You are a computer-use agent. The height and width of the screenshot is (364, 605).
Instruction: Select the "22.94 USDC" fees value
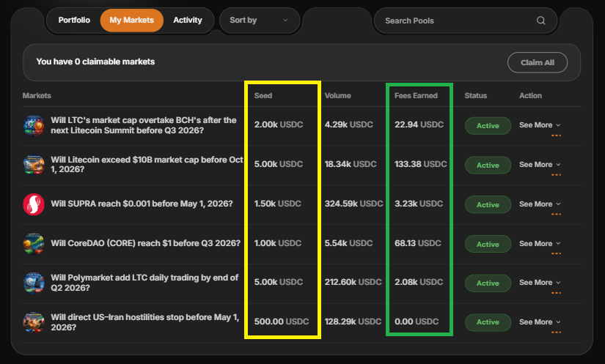click(x=419, y=125)
